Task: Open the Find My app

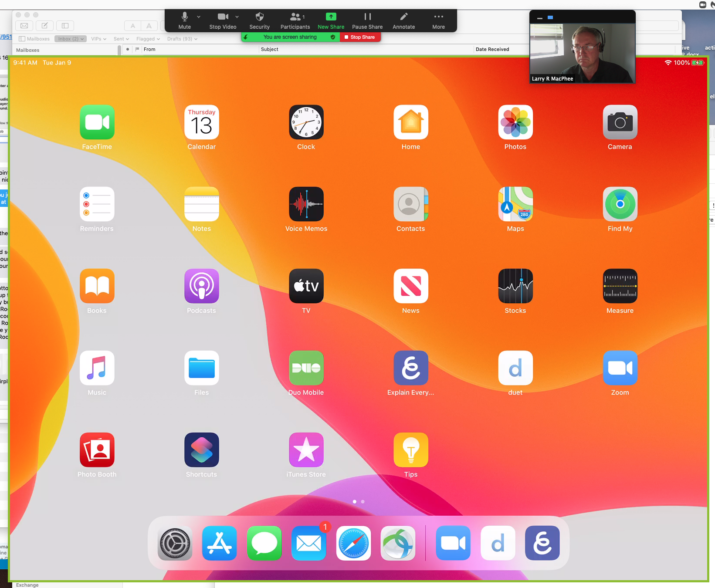Action: click(x=620, y=204)
